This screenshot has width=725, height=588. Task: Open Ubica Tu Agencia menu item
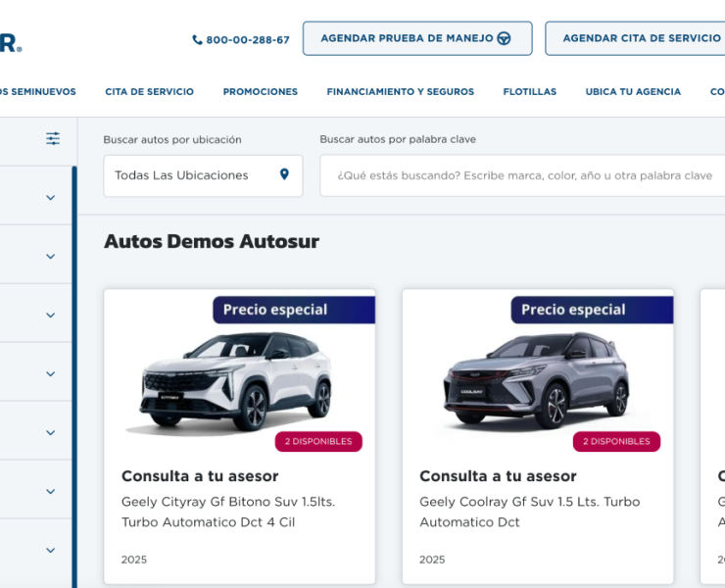(x=633, y=91)
